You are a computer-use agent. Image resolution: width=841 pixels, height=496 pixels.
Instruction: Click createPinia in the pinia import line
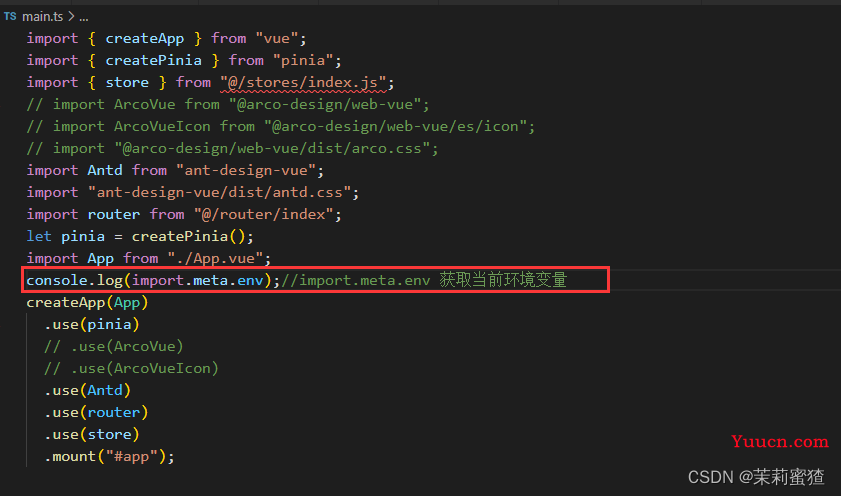(x=153, y=61)
